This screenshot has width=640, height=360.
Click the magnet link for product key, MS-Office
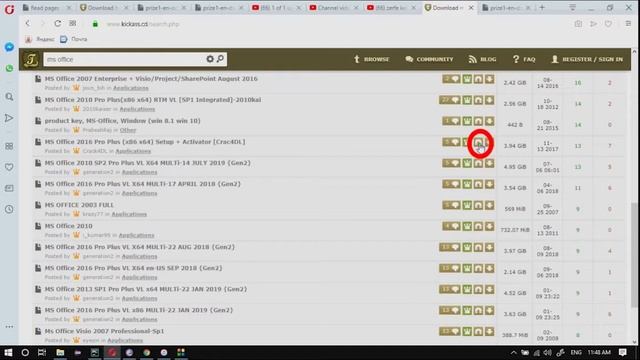pos(478,121)
